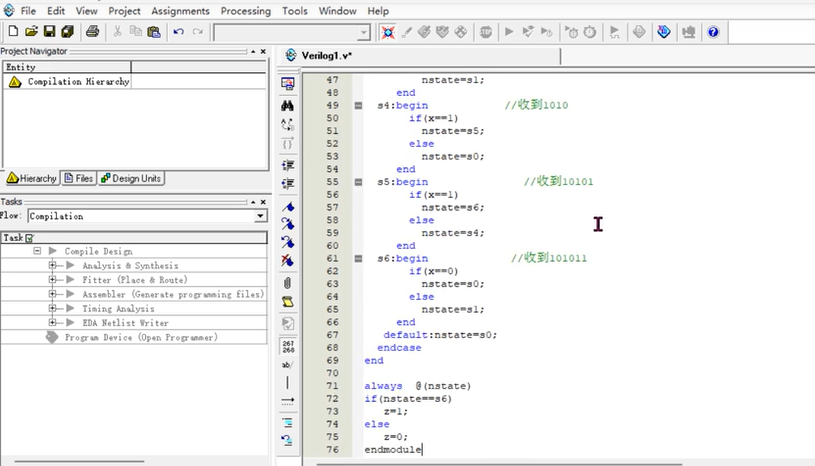Open a file with folder icon
The image size is (815, 466).
click(x=31, y=32)
